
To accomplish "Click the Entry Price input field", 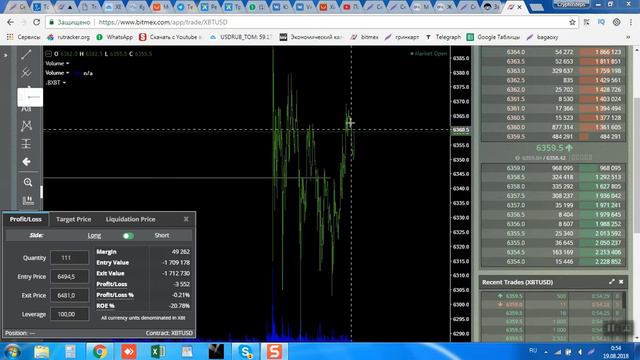I will [69, 276].
